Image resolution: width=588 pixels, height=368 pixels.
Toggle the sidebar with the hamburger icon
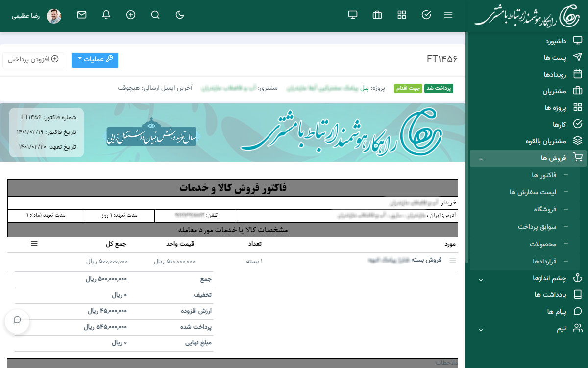pyautogui.click(x=448, y=15)
